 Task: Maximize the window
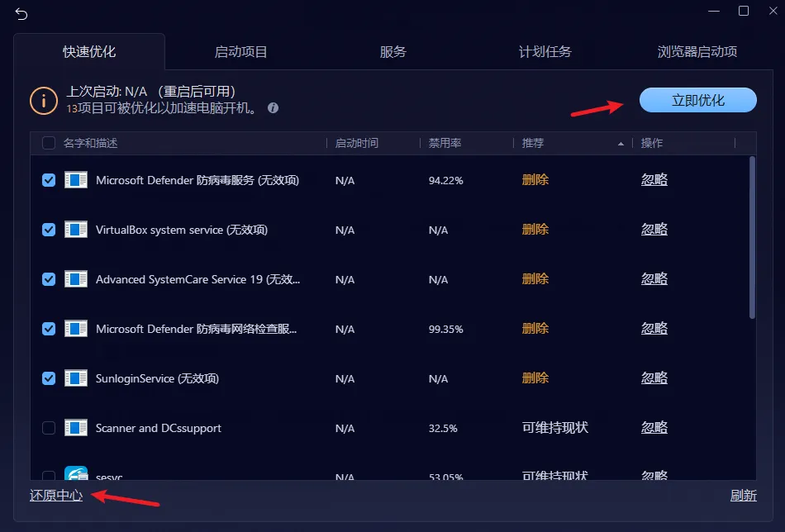click(x=744, y=11)
